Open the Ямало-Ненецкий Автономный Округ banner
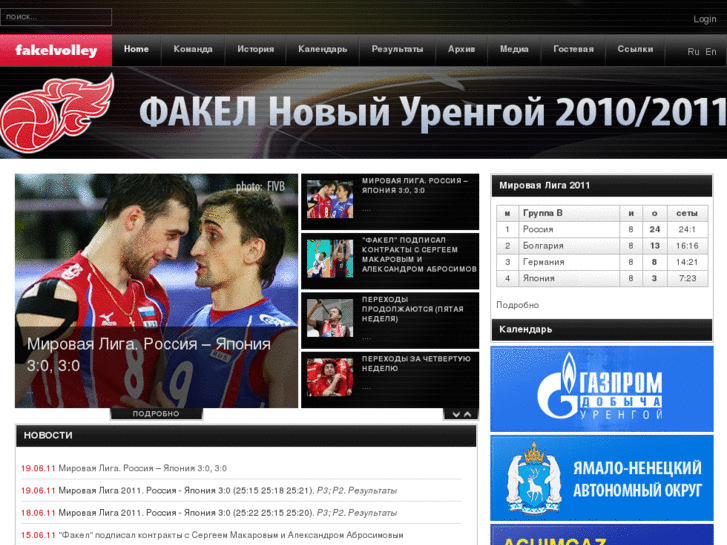The height and width of the screenshot is (545, 727). point(602,478)
